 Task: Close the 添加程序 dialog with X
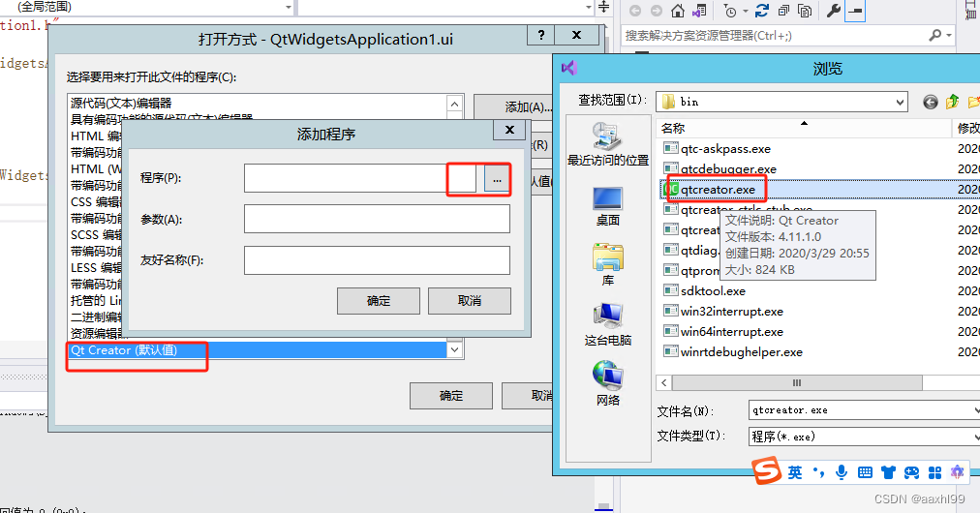point(509,130)
